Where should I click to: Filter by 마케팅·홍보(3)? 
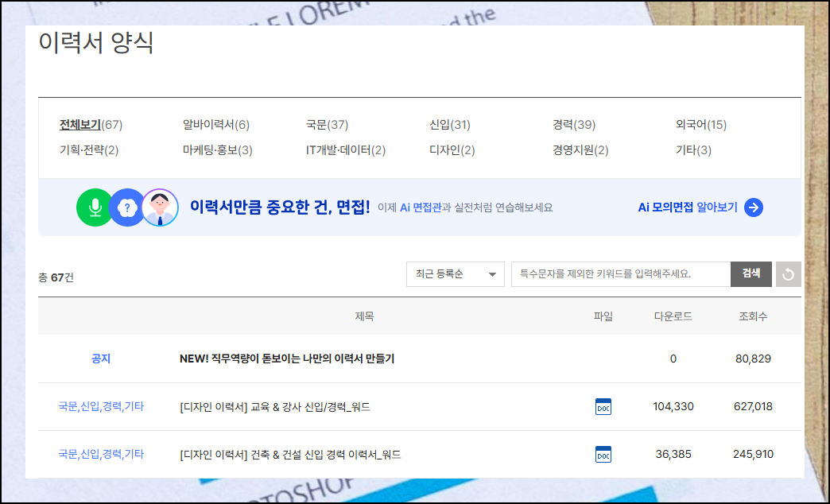point(218,150)
